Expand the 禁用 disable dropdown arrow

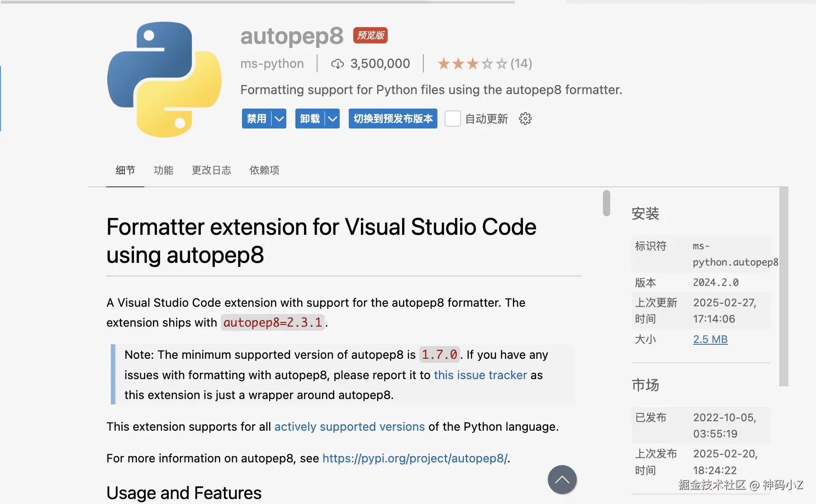click(279, 119)
